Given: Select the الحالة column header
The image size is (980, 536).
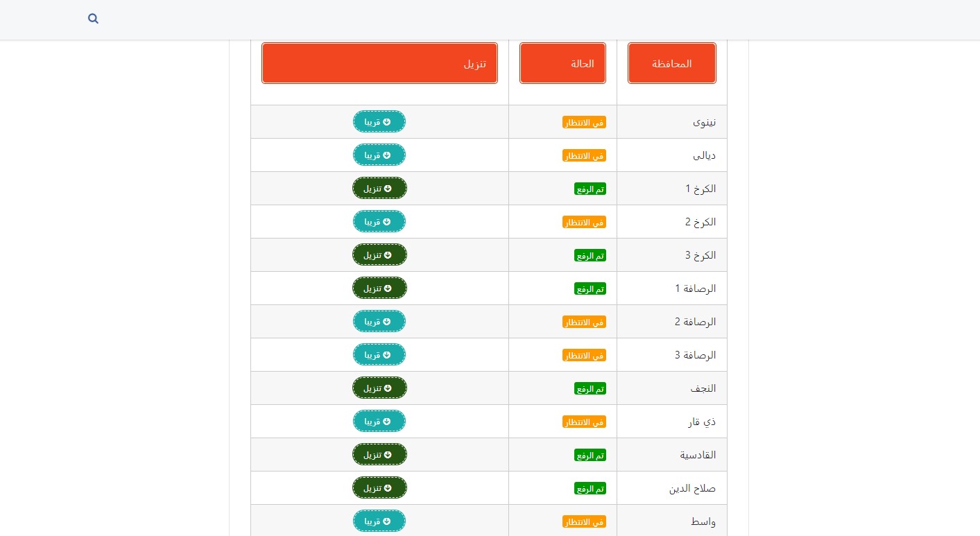Looking at the screenshot, I should click(562, 63).
